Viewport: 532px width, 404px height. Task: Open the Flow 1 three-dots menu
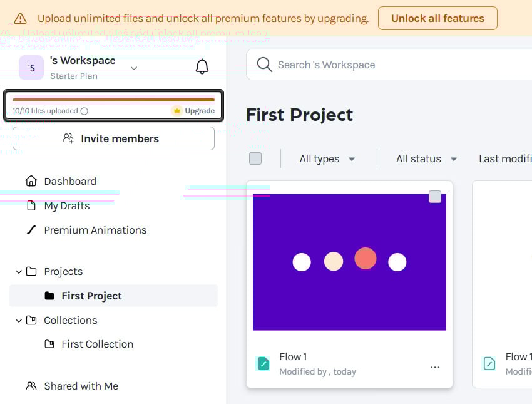[x=434, y=367]
